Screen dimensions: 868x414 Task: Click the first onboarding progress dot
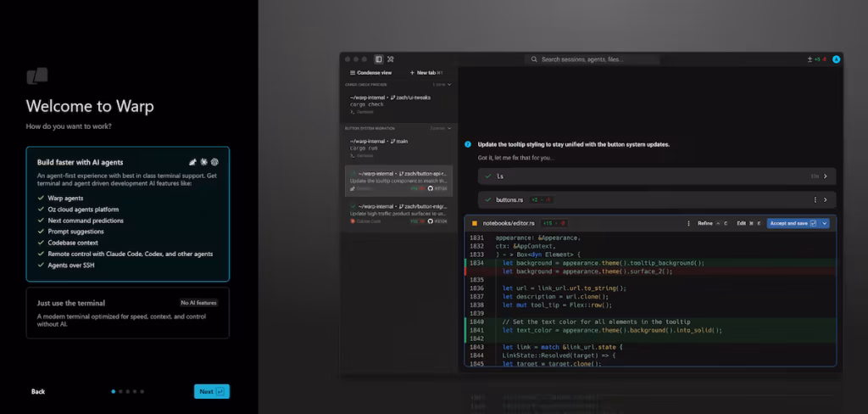tap(114, 391)
